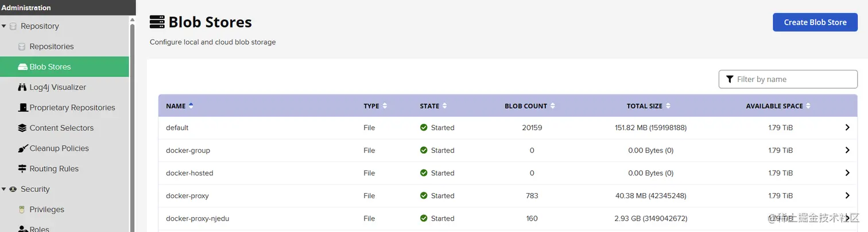Collapse the Repository tree section
This screenshot has height=232, width=868.
[4, 26]
